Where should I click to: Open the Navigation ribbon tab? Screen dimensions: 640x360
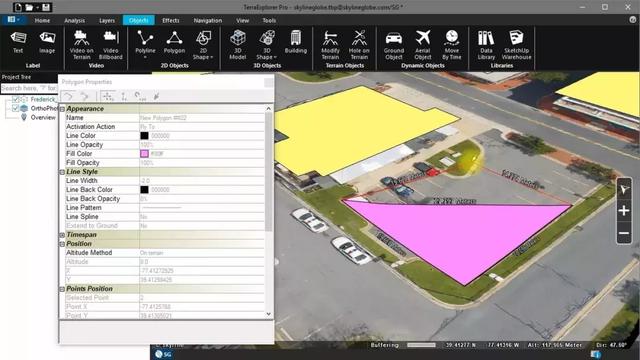208,20
